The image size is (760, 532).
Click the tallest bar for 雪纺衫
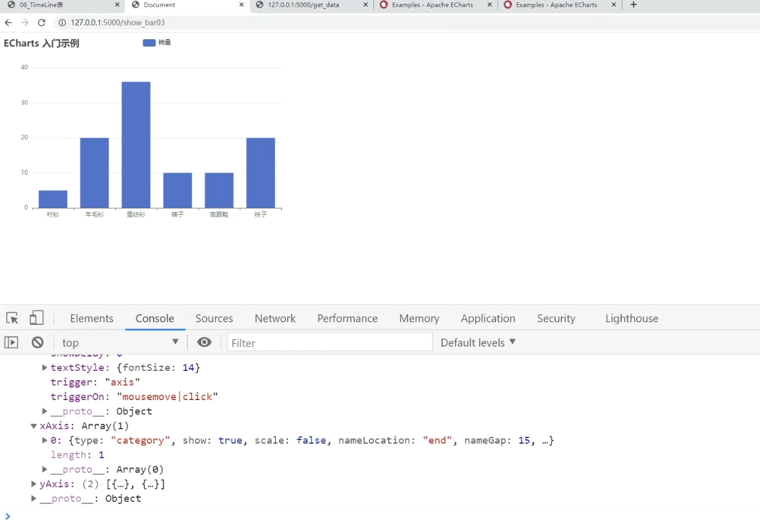[136, 145]
